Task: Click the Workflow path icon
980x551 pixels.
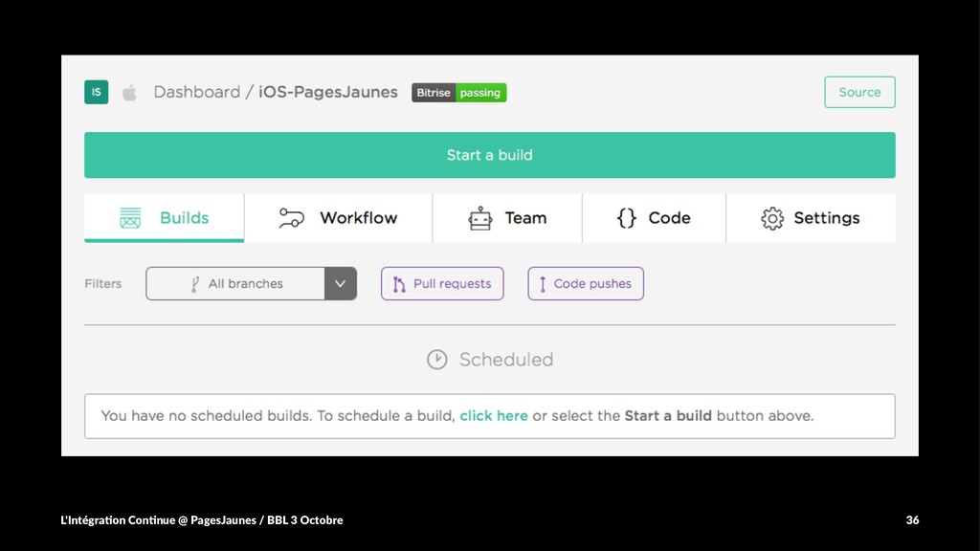Action: (291, 218)
